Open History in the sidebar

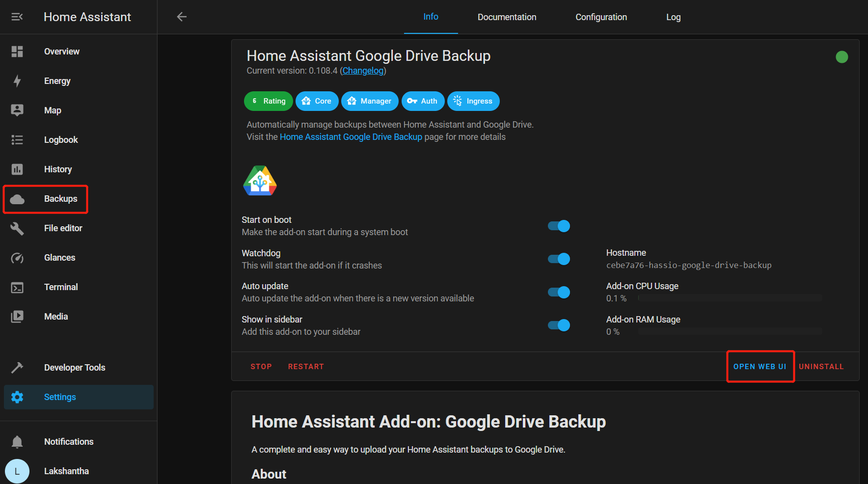(x=79, y=169)
